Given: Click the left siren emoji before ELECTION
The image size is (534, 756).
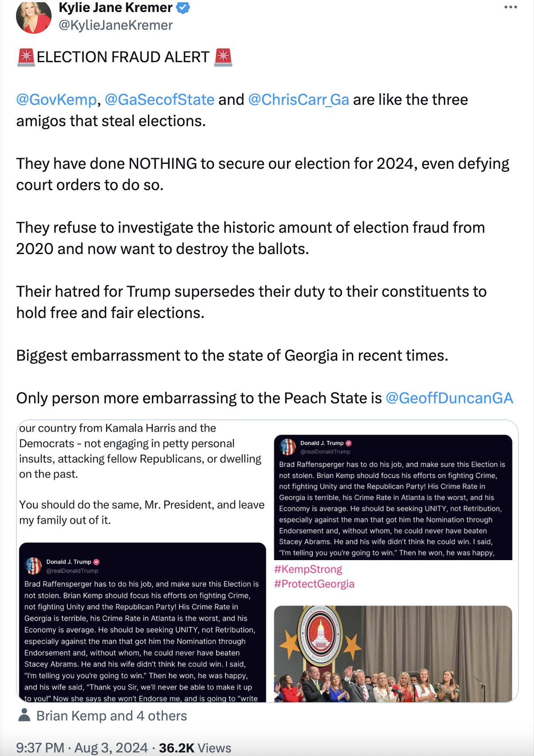Looking at the screenshot, I should (26, 57).
